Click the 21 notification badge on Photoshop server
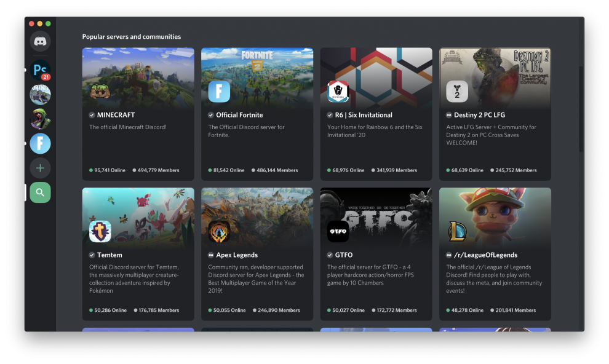This screenshot has width=609, height=364. (x=46, y=77)
